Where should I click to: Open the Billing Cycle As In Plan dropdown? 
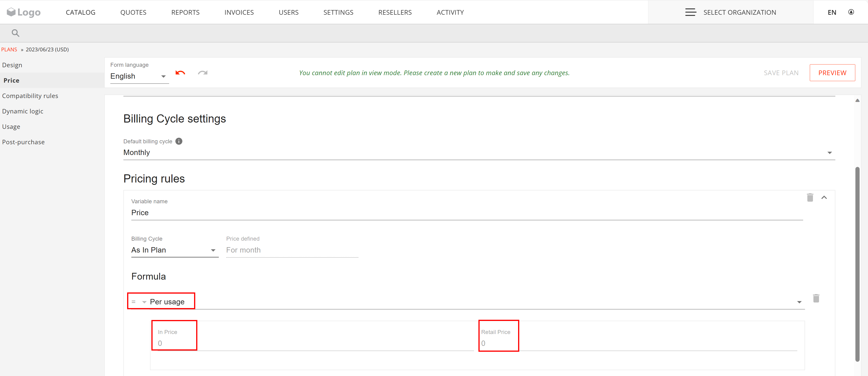point(175,250)
